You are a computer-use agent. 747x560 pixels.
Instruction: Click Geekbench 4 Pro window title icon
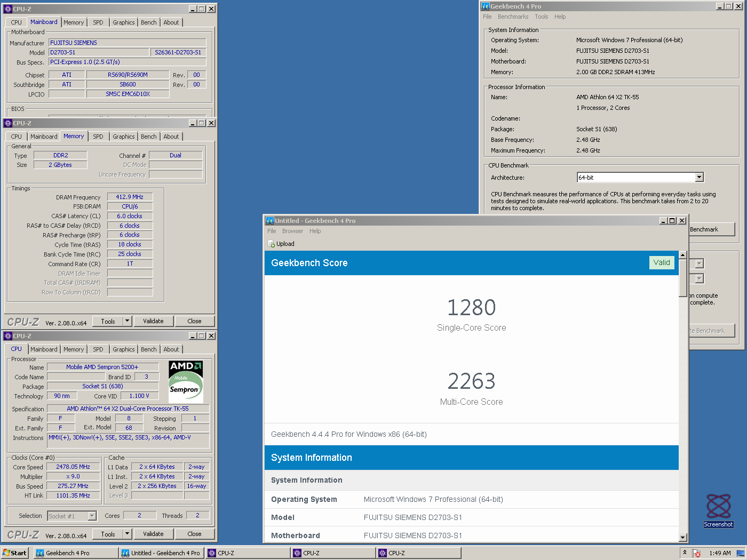486,6
